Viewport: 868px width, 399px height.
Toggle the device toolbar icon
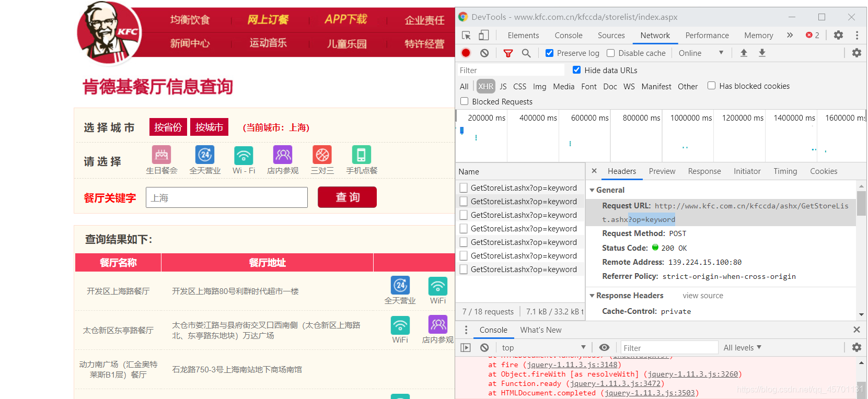pos(484,35)
